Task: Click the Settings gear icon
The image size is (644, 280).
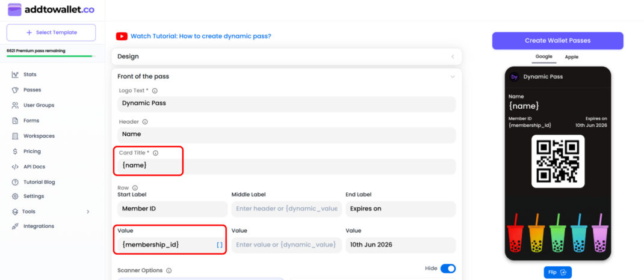Action: pos(15,196)
